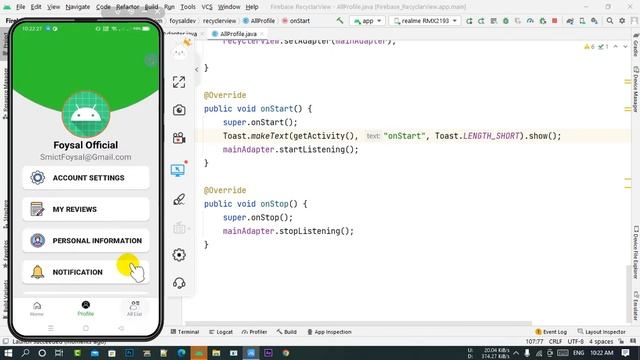Screen dimensions: 640x360
Task: Click the warnings count indicator in editor
Action: (x=589, y=47)
